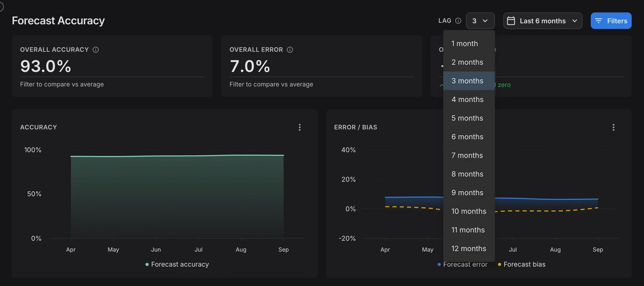Toggle the Forecast accuracy legend item
Viewport: 644px width, 286px height.
coord(177,264)
